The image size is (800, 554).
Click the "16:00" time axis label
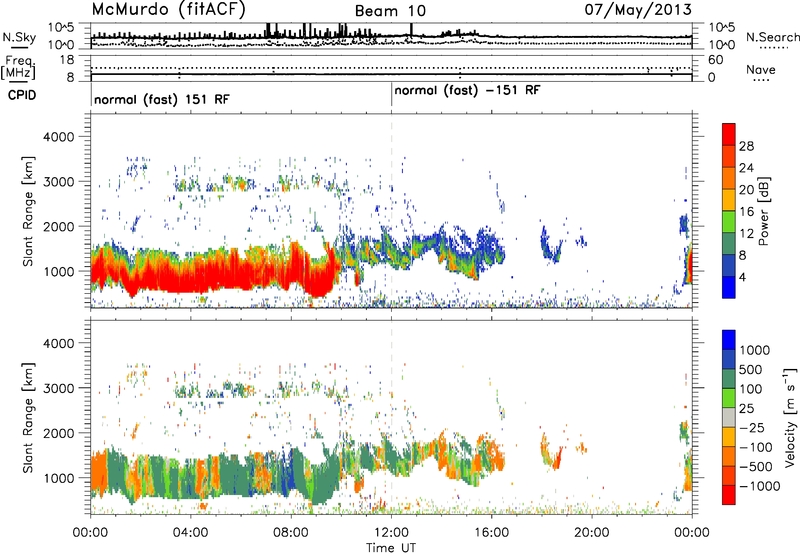point(491,533)
